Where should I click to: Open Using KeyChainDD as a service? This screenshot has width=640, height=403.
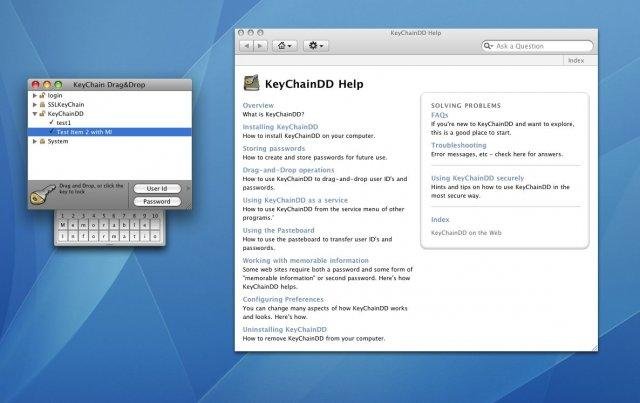295,200
